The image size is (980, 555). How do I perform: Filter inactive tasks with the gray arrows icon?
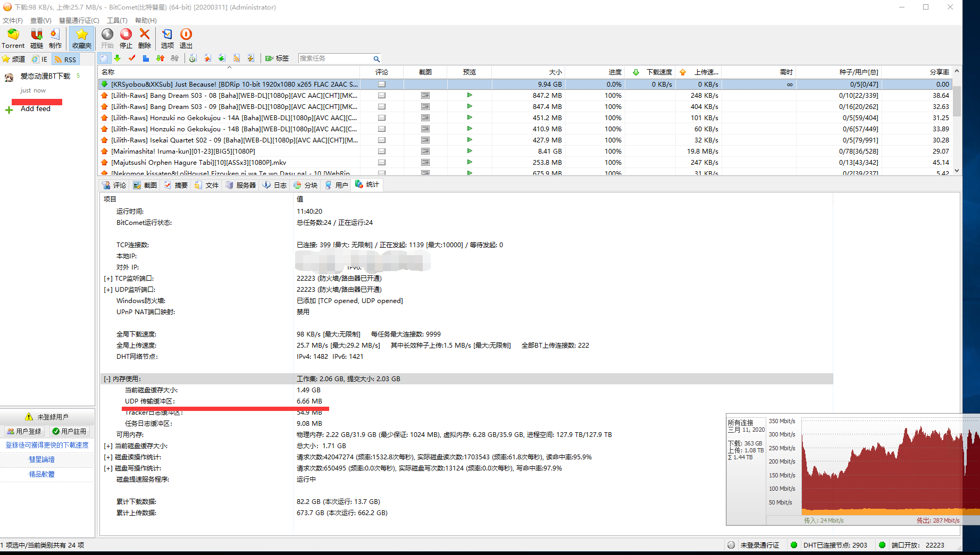174,58
